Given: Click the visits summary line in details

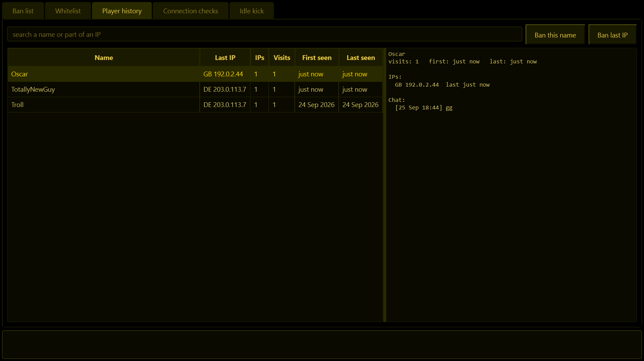Looking at the screenshot, I should 462,61.
